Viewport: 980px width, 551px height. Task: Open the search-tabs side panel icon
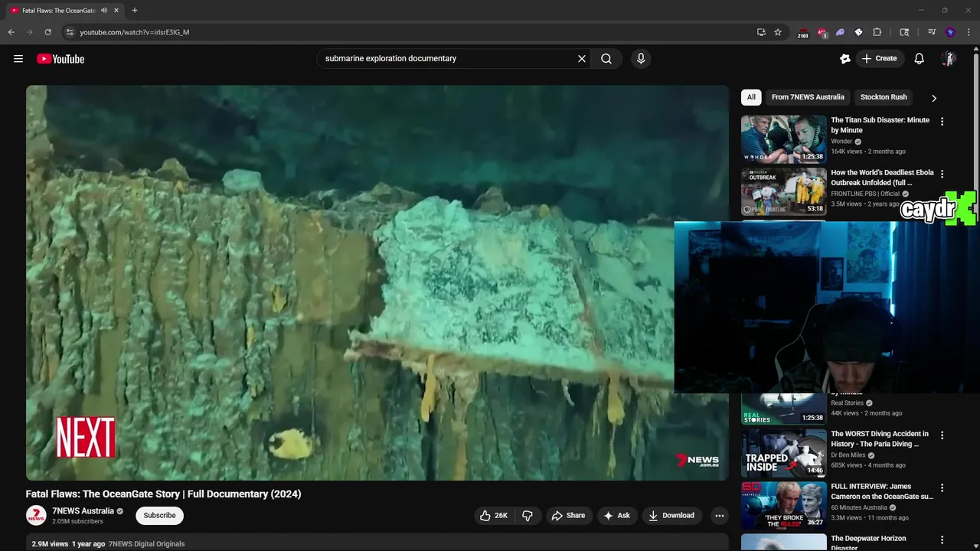click(x=904, y=32)
